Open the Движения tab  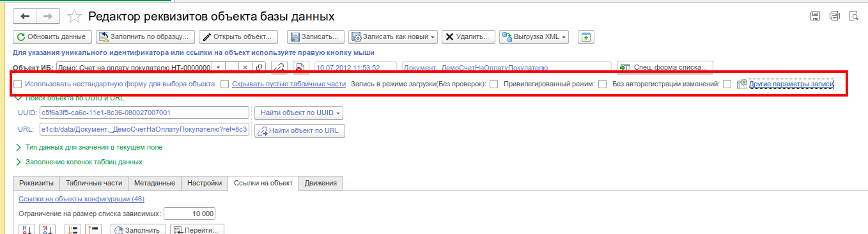[321, 183]
